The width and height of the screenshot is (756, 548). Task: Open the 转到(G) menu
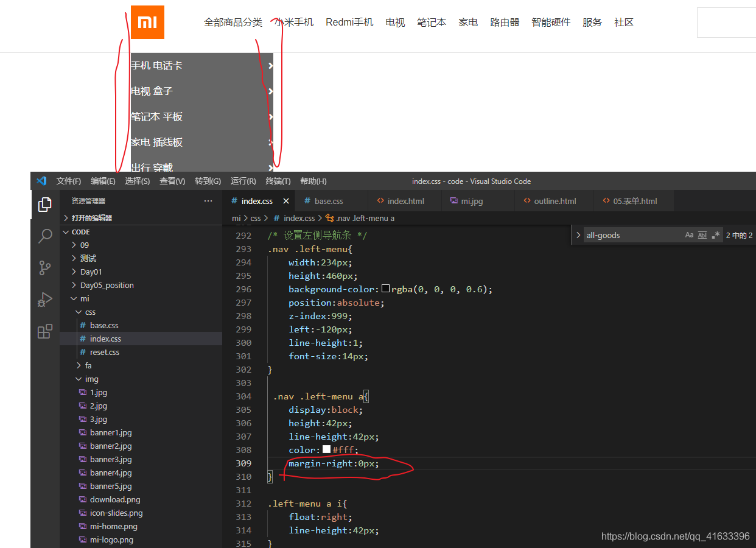click(208, 181)
